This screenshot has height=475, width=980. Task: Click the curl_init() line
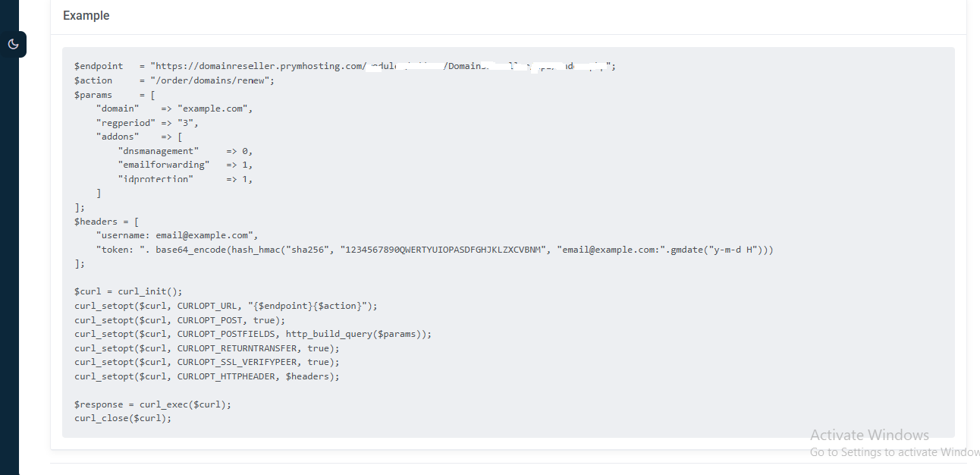(x=128, y=291)
